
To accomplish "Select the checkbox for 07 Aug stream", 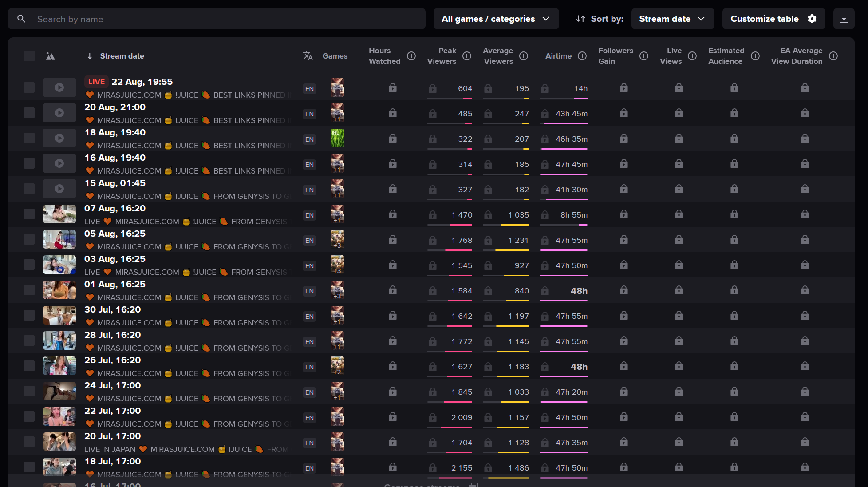I will coord(29,214).
